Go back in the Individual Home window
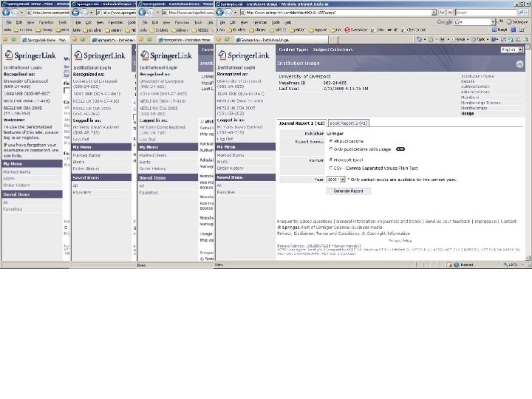 [x=75, y=13]
